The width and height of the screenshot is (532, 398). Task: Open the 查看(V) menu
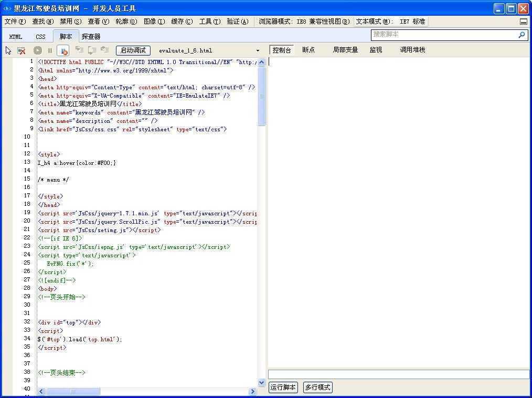pos(99,22)
